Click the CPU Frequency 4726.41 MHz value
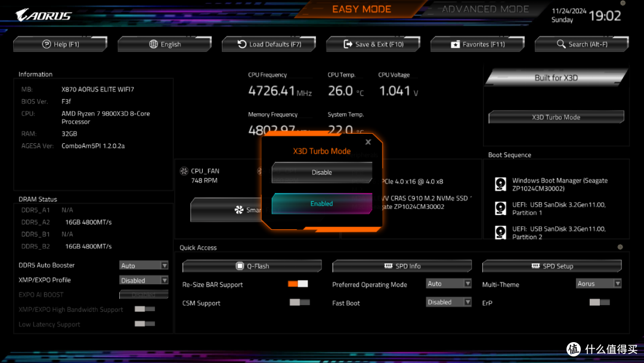644x363 pixels. click(280, 91)
